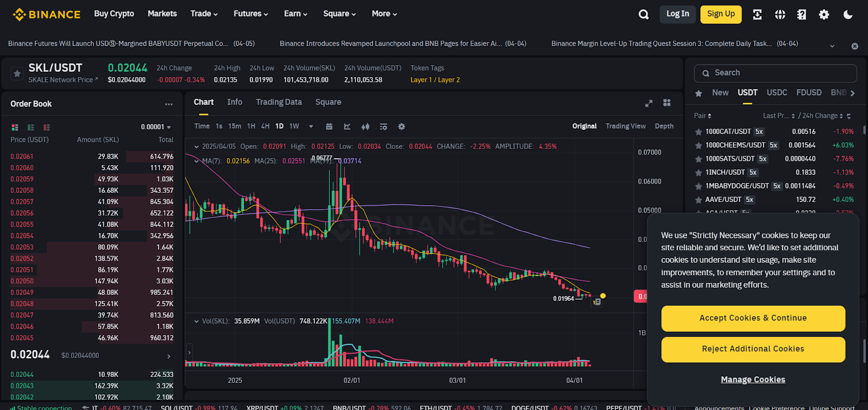This screenshot has width=868, height=410.
Task: Open the Buy Crypto link
Action: (x=114, y=14)
